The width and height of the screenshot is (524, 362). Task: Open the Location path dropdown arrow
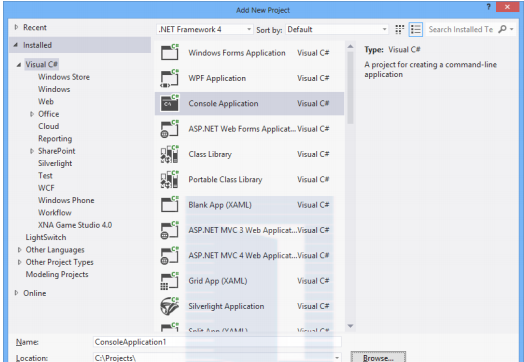(337, 358)
